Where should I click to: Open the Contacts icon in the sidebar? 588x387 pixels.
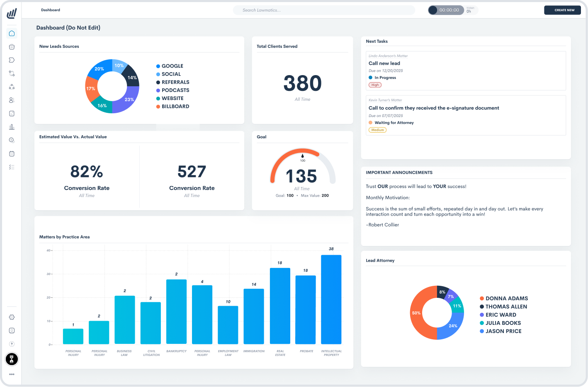pos(12,100)
